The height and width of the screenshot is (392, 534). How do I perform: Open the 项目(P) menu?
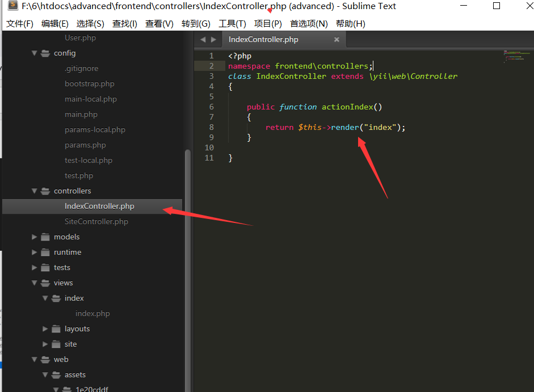coord(268,24)
